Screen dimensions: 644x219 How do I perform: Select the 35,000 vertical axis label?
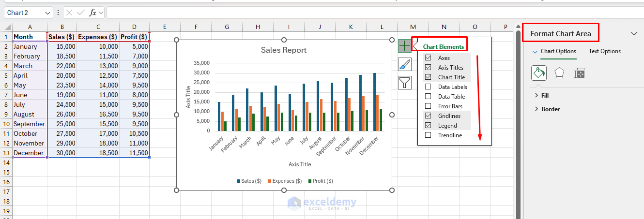pos(201,63)
